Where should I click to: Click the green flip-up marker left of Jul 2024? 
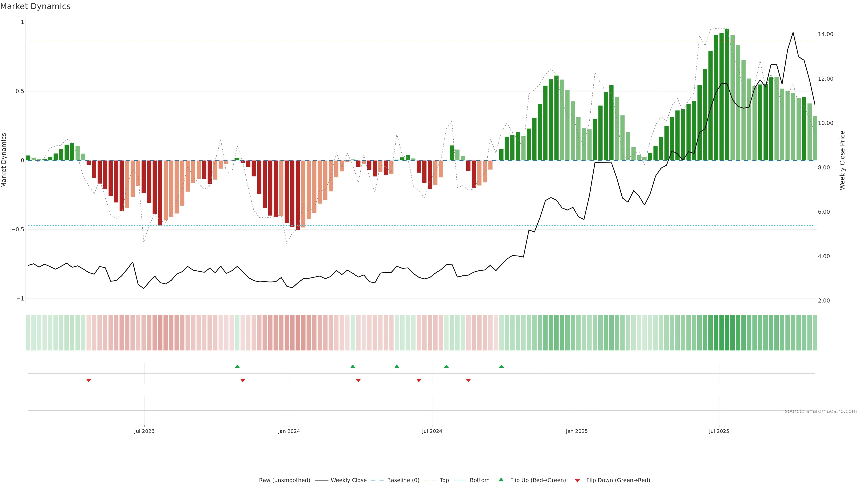point(397,366)
